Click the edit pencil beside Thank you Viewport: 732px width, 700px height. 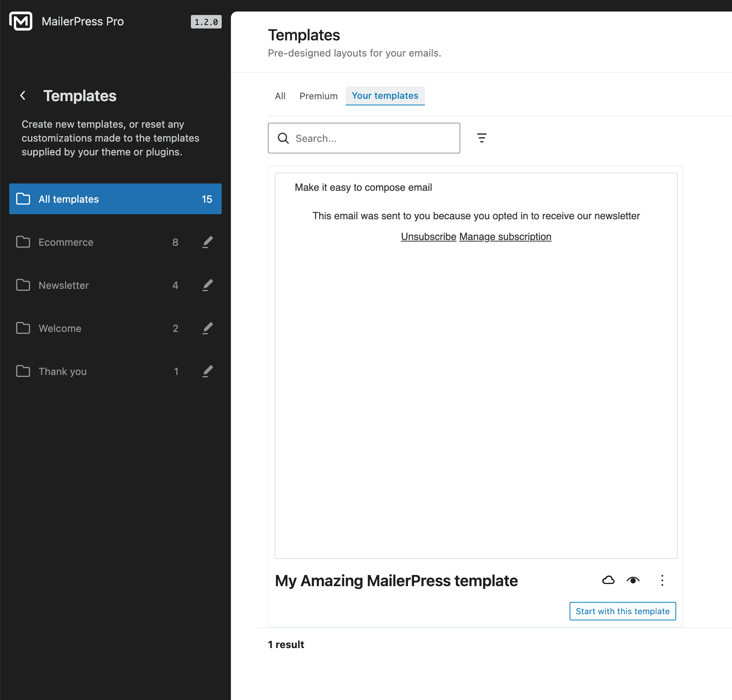pyautogui.click(x=208, y=371)
